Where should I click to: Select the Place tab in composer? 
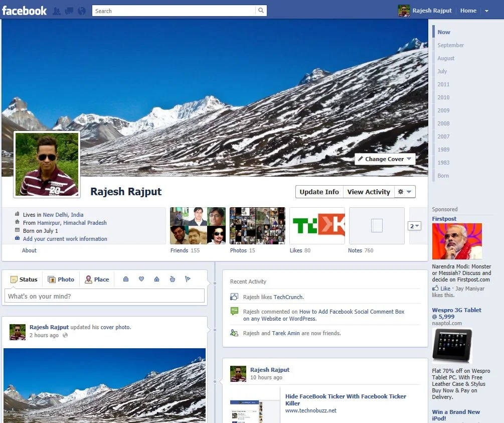pyautogui.click(x=97, y=279)
